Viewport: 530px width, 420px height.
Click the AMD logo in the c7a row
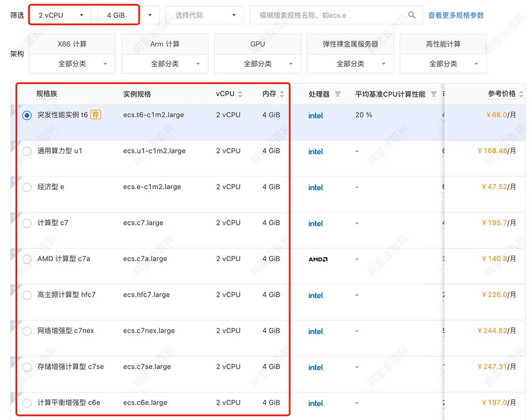318,259
